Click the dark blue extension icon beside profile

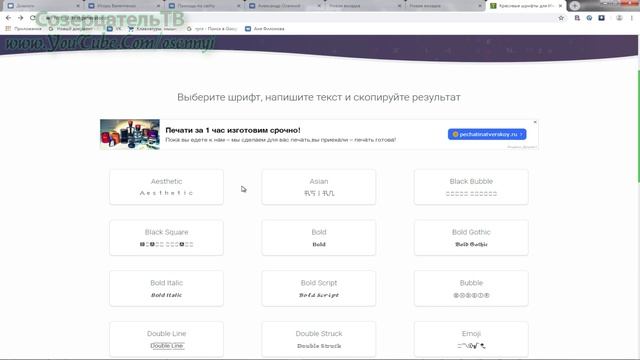pyautogui.click(x=602, y=18)
